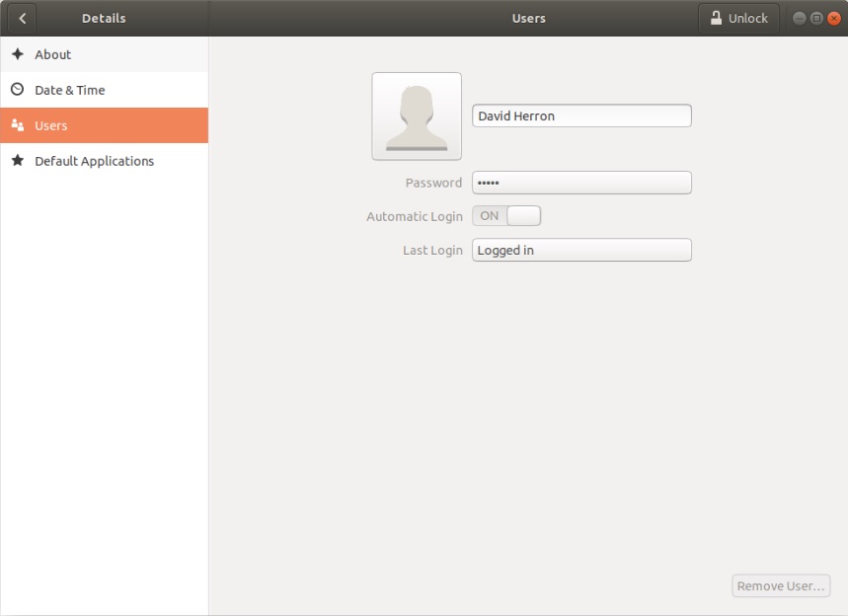Open the About section

coord(105,54)
